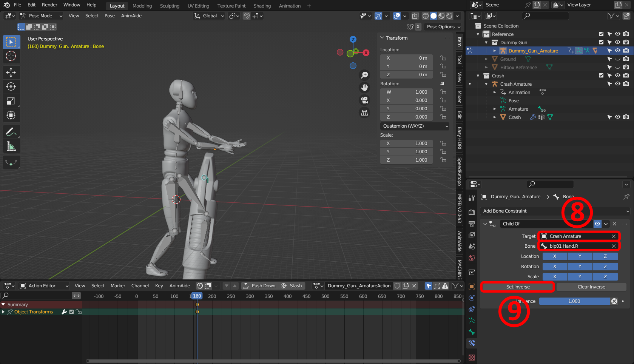Toggle Child Of Location X button
634x364 pixels.
pyautogui.click(x=554, y=256)
